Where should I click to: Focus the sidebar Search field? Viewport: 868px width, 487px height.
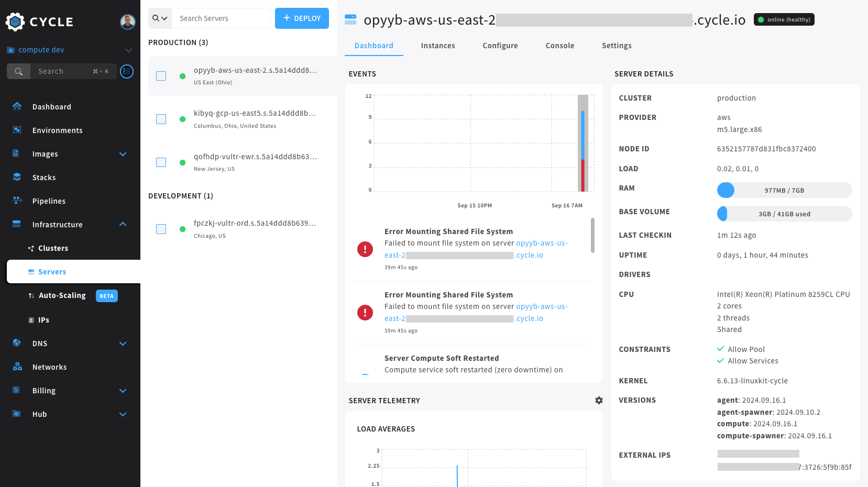pos(73,71)
